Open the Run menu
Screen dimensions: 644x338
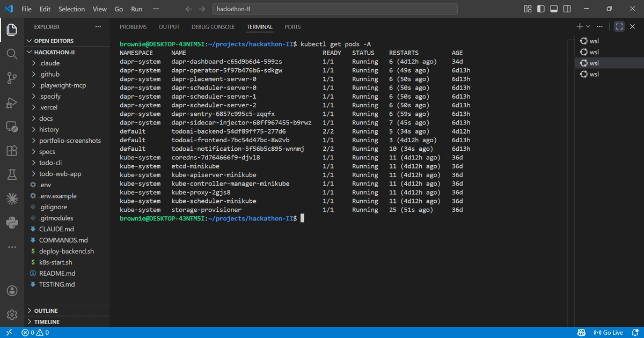coord(136,9)
